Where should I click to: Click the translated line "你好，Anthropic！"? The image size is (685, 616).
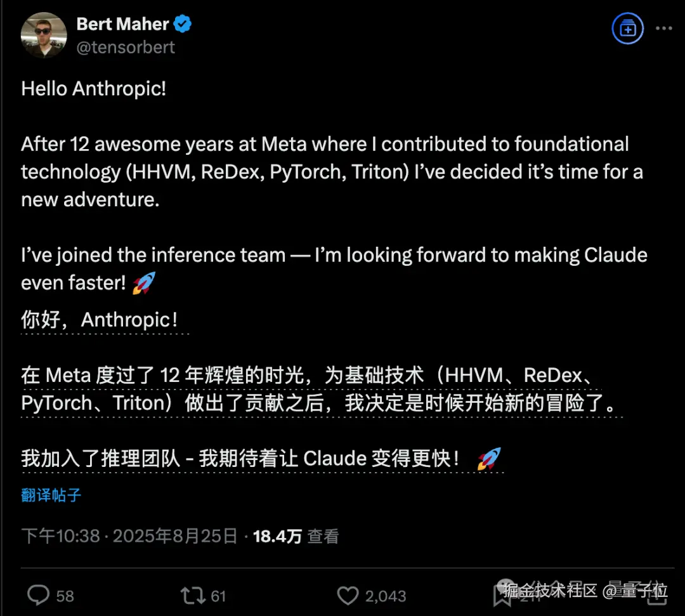tap(100, 320)
